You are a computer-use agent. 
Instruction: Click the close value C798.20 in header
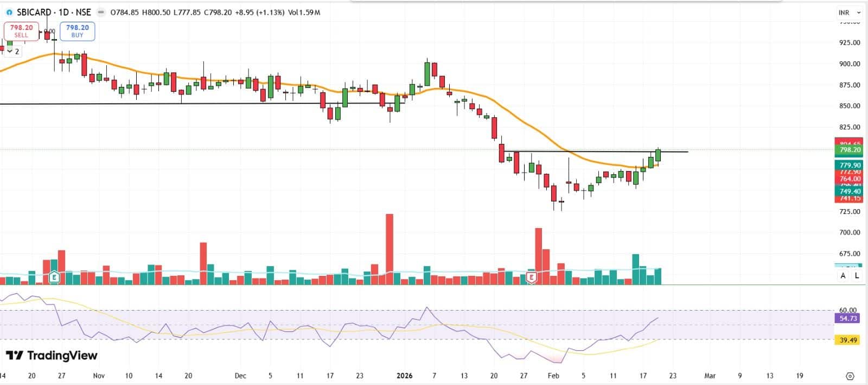click(218, 12)
